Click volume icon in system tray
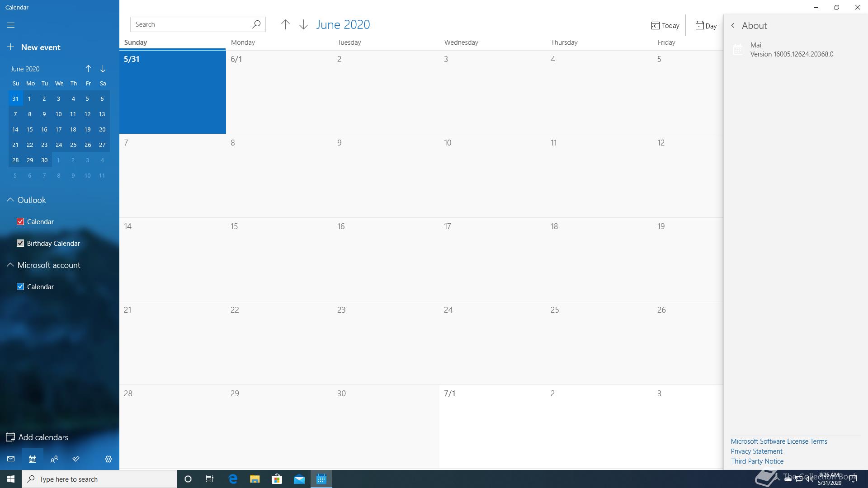868x488 pixels. pos(809,479)
